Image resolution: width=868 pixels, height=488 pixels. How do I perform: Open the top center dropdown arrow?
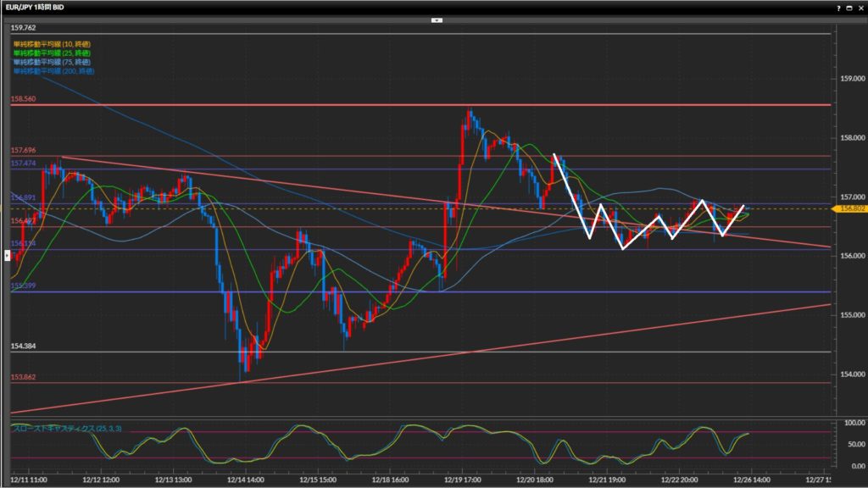[437, 19]
